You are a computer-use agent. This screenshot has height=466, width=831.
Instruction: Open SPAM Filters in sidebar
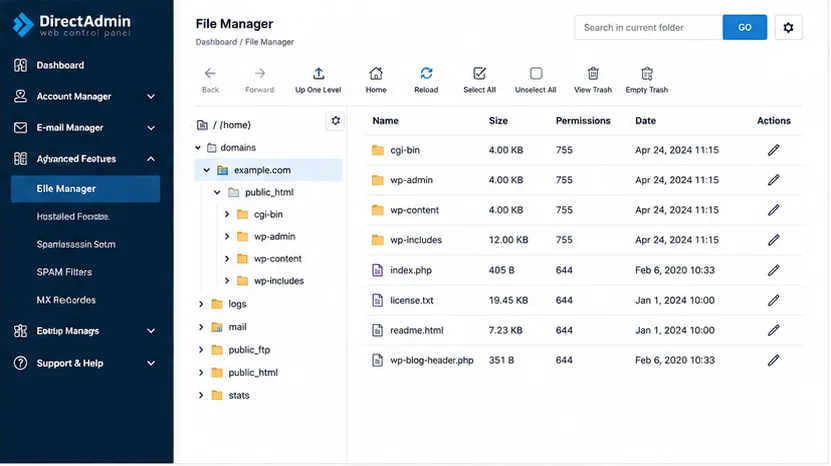pos(64,272)
